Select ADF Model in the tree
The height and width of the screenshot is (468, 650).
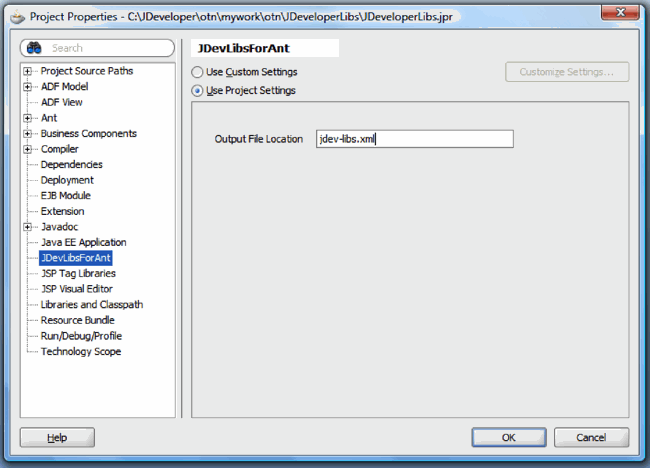tap(64, 87)
